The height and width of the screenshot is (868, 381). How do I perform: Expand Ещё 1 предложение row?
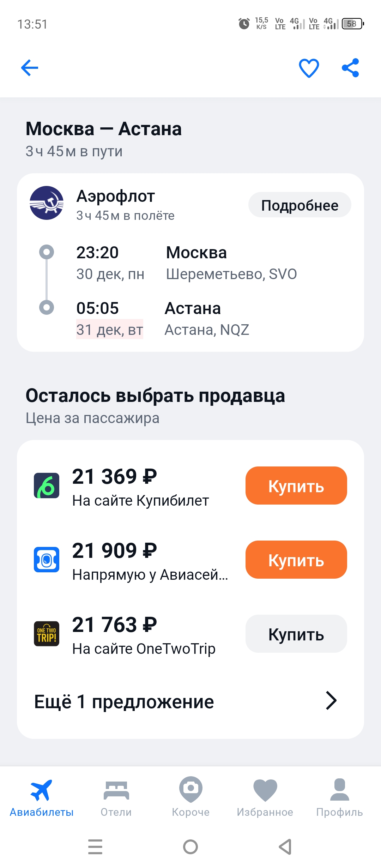coord(190,701)
